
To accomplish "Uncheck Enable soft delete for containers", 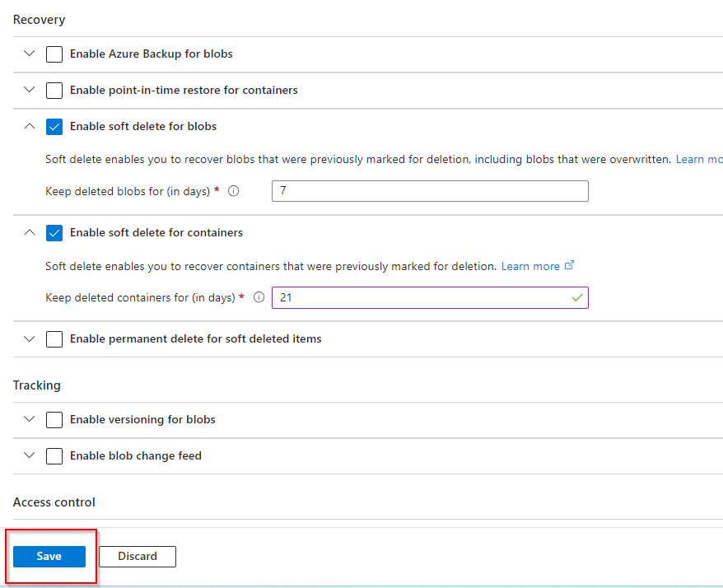I will click(x=54, y=233).
